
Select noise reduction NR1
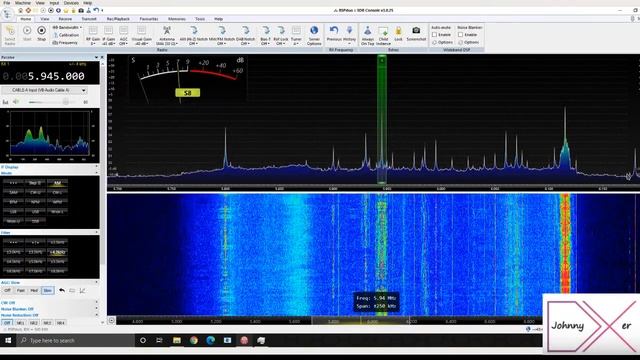tap(20, 323)
